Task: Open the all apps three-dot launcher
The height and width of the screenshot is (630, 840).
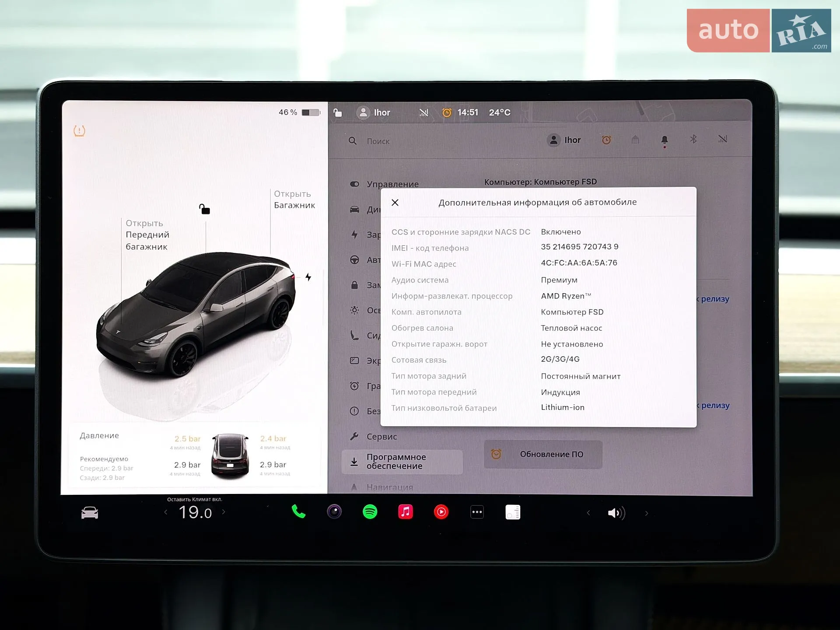Action: [x=477, y=512]
